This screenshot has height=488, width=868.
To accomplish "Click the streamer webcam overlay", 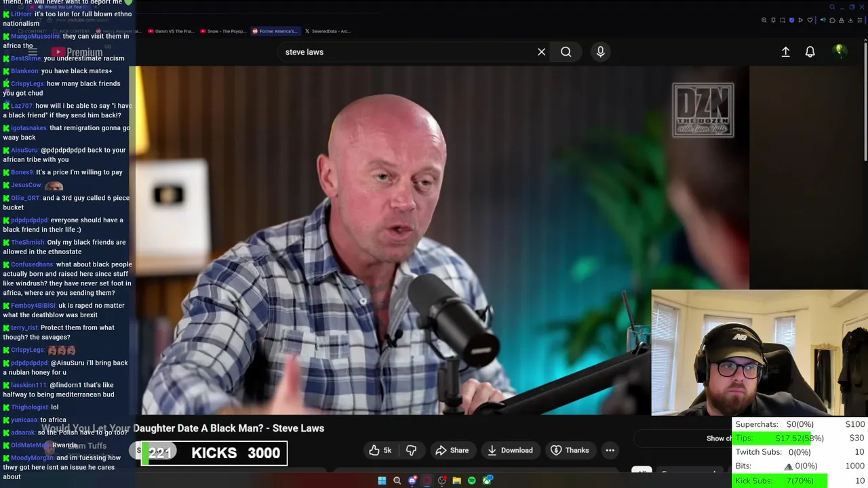I will tap(759, 353).
